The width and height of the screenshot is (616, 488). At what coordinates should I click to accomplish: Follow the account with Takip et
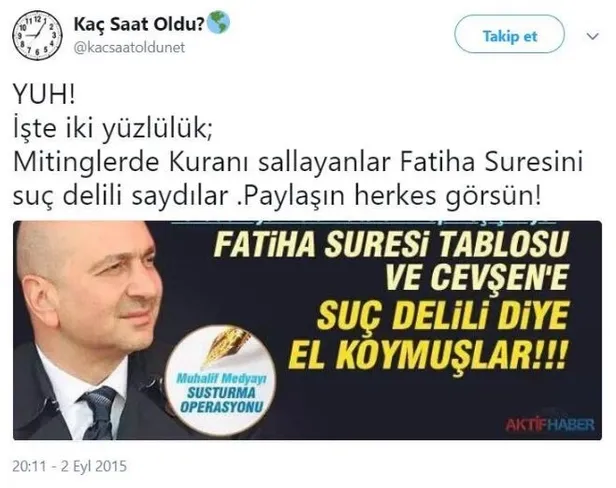509,34
